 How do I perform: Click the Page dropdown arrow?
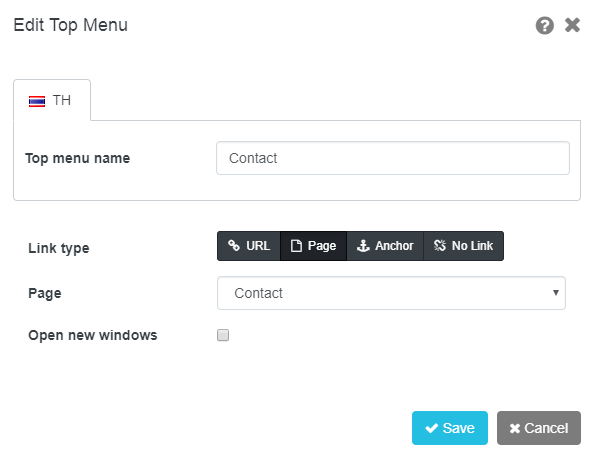pyautogui.click(x=556, y=292)
